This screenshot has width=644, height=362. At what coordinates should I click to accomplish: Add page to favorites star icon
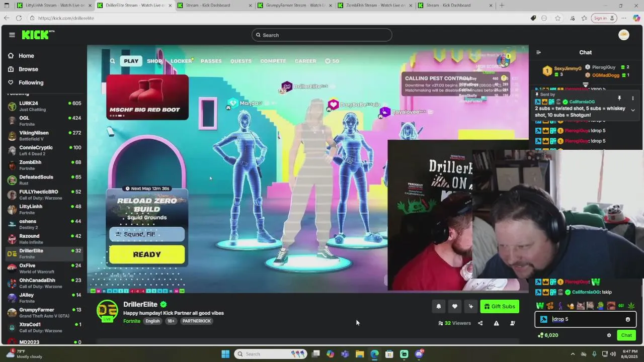558,18
